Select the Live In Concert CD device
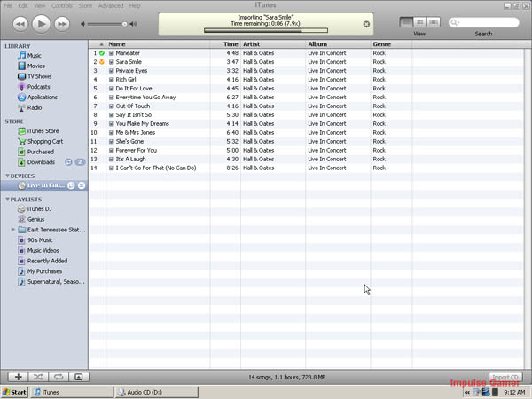The height and width of the screenshot is (399, 532). click(44, 185)
